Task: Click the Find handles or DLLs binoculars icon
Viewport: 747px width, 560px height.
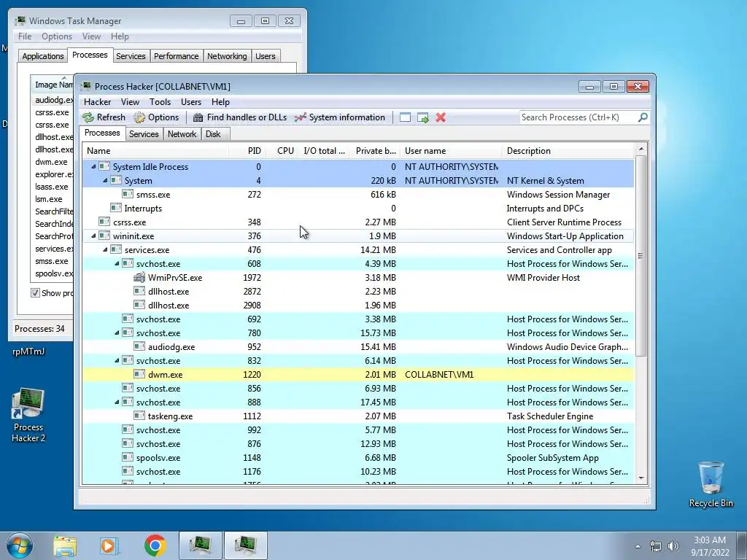Action: tap(198, 117)
